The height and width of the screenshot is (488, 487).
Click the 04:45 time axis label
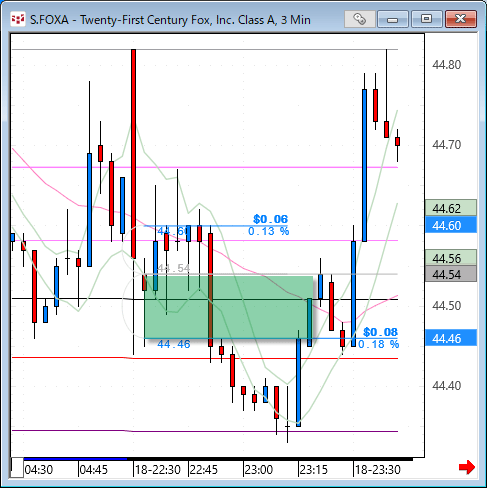tap(94, 470)
